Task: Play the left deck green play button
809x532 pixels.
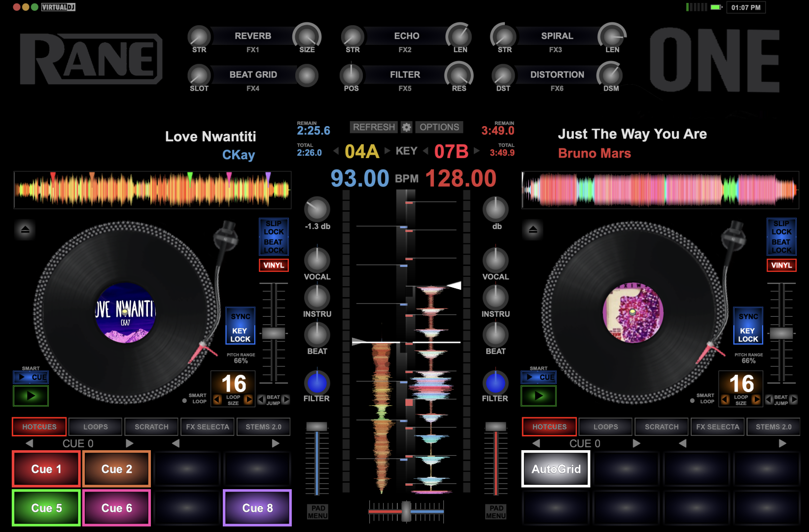Action: [x=31, y=396]
